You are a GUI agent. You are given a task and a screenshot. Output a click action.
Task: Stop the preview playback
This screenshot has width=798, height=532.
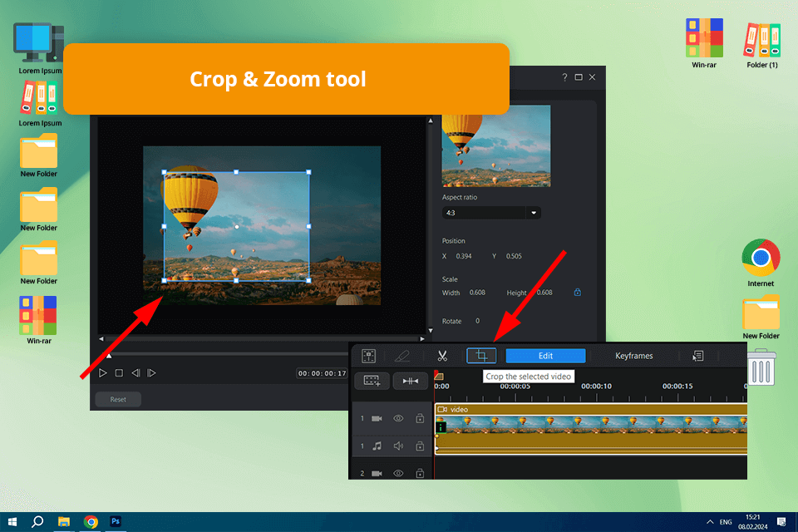pos(119,373)
